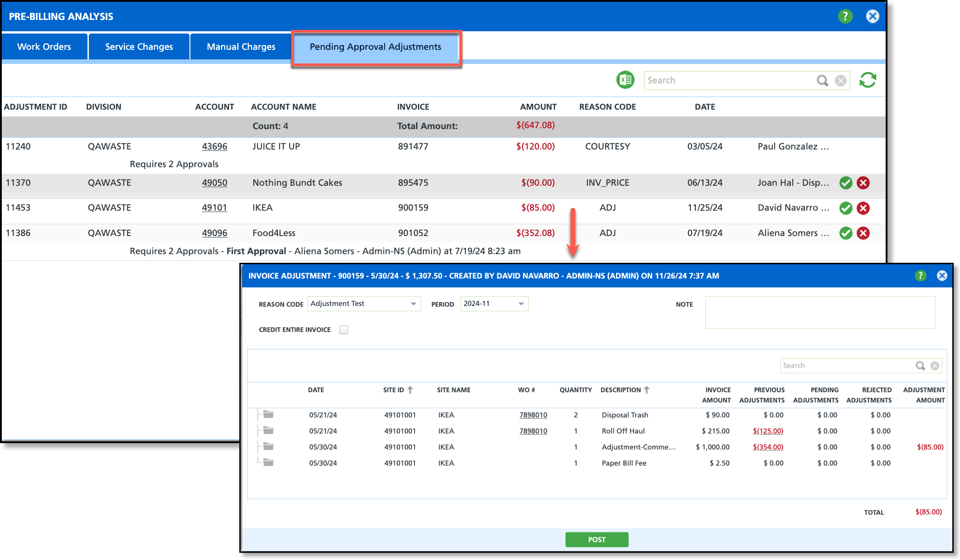This screenshot has width=960, height=560.
Task: Click into the Note text field
Action: [819, 313]
